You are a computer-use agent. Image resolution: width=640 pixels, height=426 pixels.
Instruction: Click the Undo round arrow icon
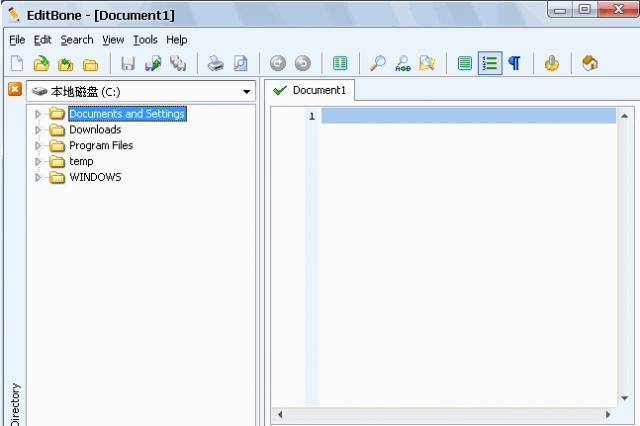tap(278, 64)
